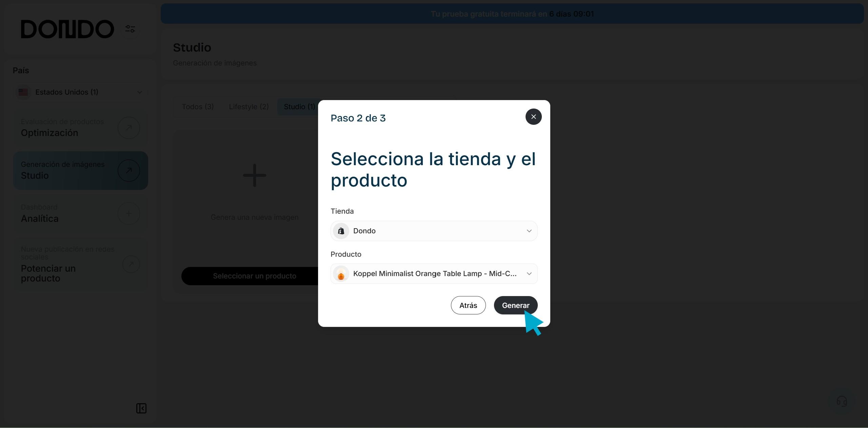The image size is (868, 428).
Task: Click the filter sliders icon beside DONDO logo
Action: click(130, 29)
